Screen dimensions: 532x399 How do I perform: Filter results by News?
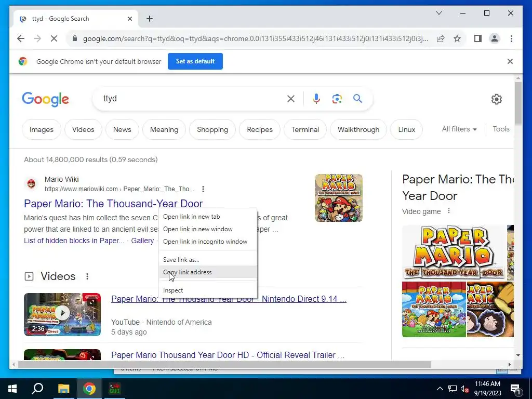tap(122, 129)
